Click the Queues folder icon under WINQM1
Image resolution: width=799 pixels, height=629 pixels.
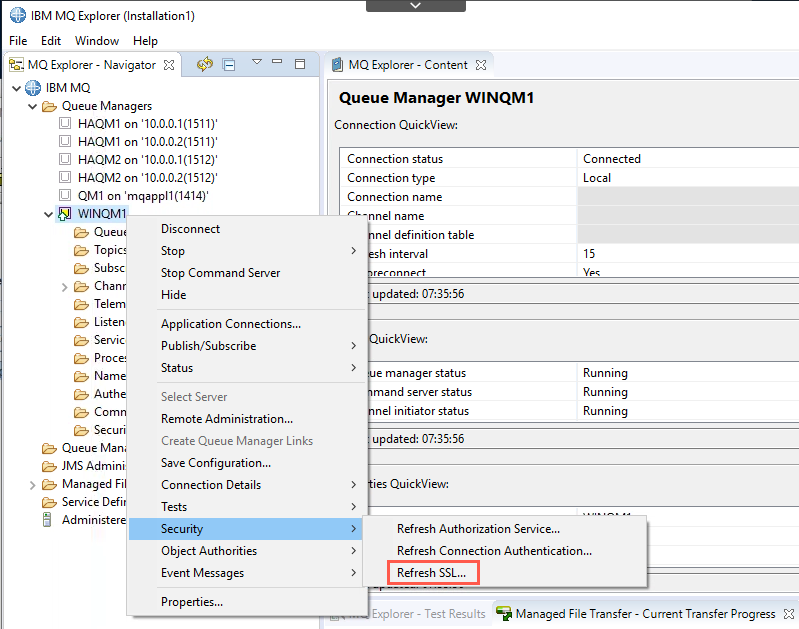(x=82, y=232)
